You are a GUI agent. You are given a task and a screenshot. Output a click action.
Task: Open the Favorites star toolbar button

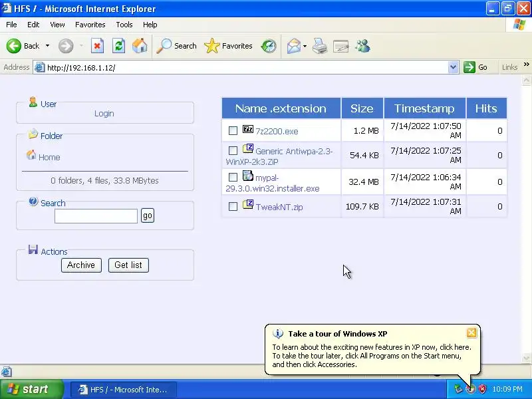228,46
